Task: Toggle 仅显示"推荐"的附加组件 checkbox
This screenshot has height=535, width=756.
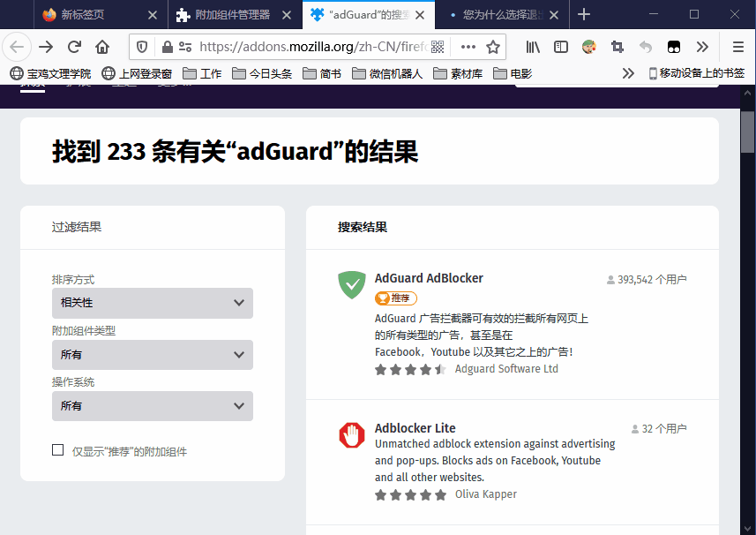Action: 58,450
